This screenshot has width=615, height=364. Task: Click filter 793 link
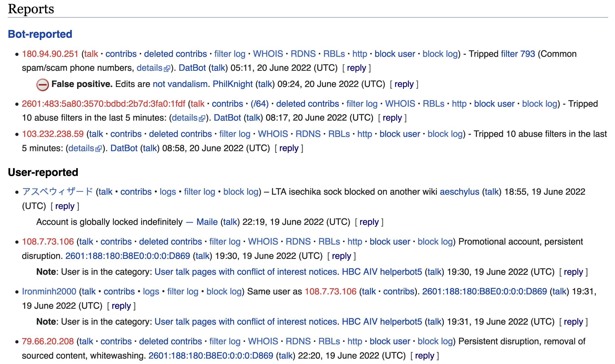pyautogui.click(x=518, y=54)
